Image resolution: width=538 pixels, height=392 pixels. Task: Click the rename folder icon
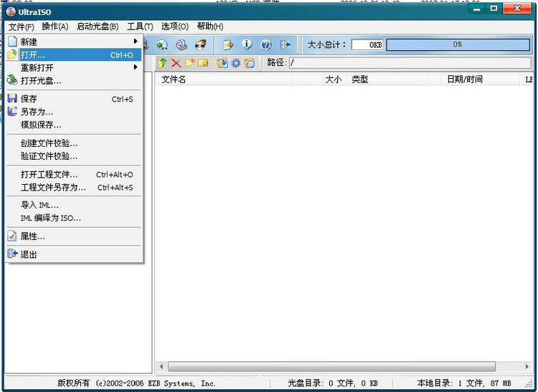[x=203, y=63]
